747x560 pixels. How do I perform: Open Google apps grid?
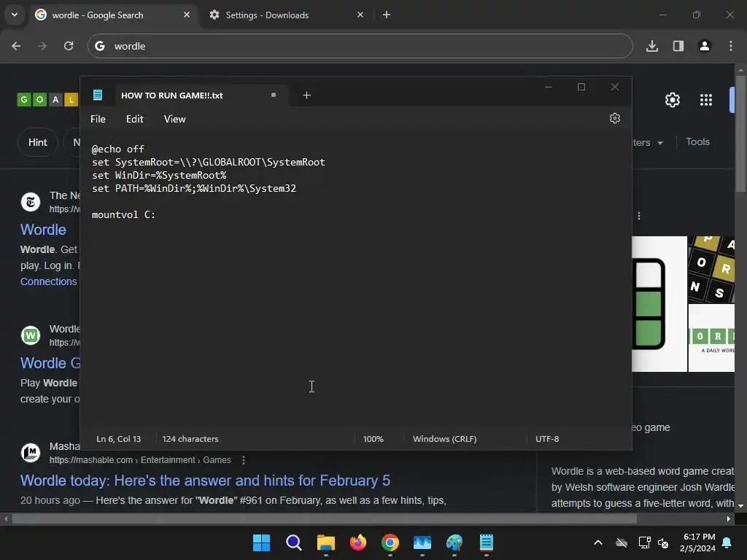click(x=706, y=100)
